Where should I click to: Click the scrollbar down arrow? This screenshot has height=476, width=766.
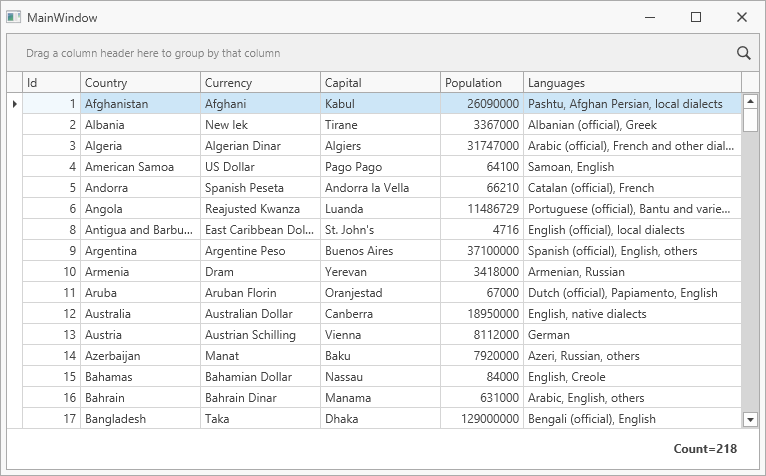750,419
